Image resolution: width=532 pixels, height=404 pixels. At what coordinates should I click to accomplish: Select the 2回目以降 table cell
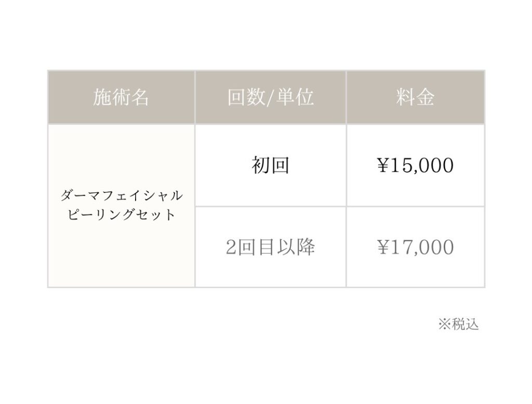tap(270, 247)
